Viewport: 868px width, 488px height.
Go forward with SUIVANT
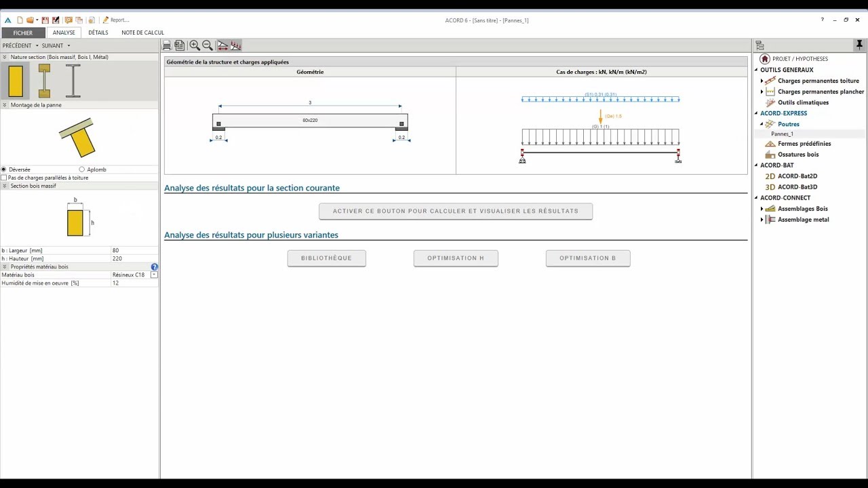click(x=52, y=45)
